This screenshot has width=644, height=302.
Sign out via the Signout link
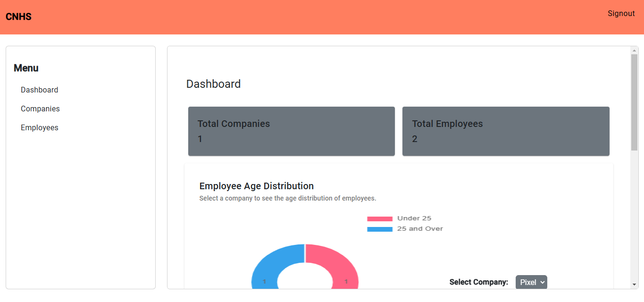621,13
